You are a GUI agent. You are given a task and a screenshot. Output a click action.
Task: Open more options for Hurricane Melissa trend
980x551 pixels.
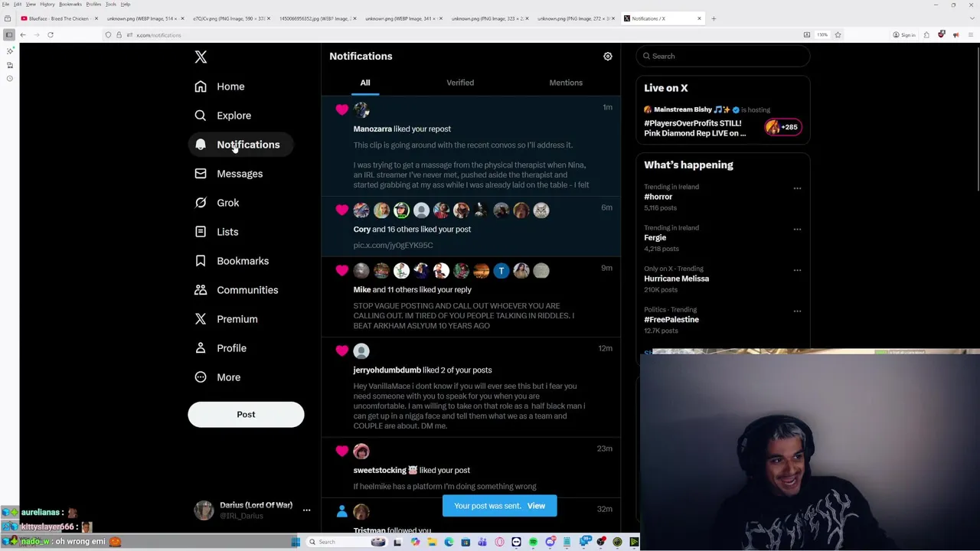pos(797,270)
